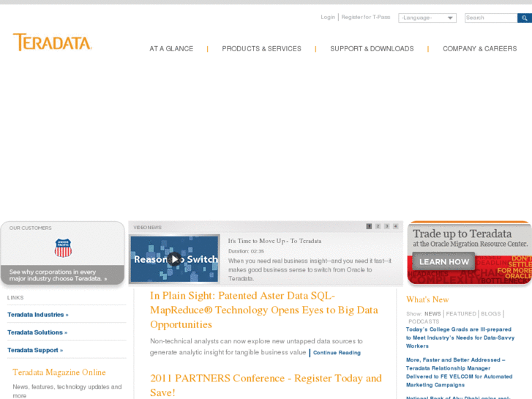Open In Plain Sight Aster Data article

coord(264,310)
